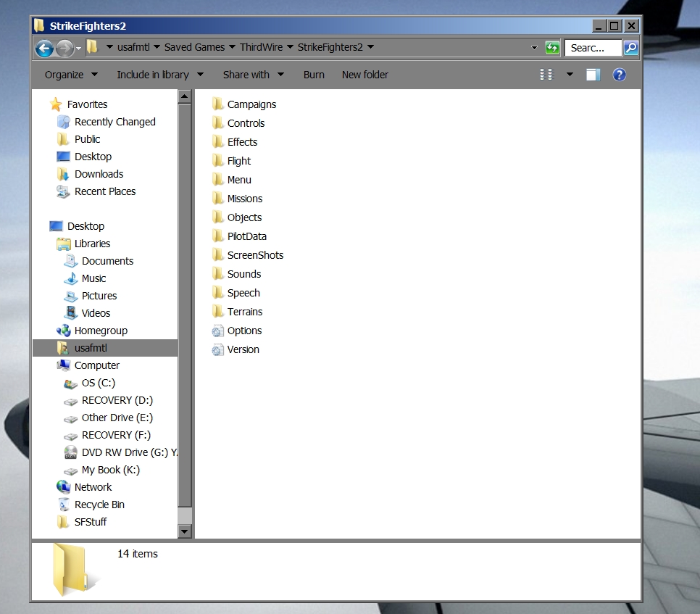Screen dimensions: 700x614
Task: Expand the dropdown arrow after Saved Games
Action: pyautogui.click(x=232, y=47)
